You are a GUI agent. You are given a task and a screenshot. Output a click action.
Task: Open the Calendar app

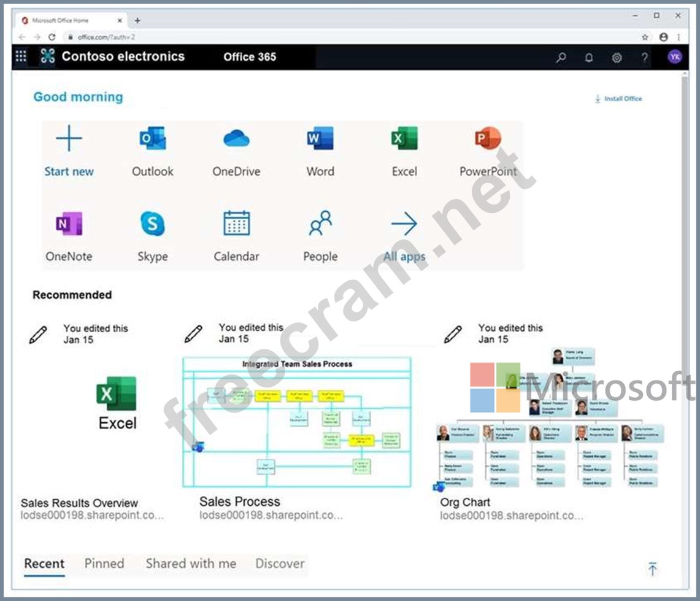click(x=236, y=237)
